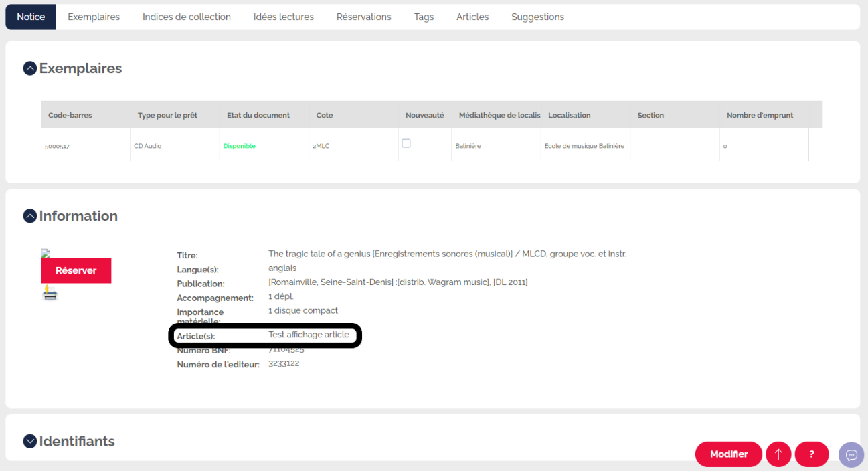
Task: Go to the Idées lectures tab
Action: [x=284, y=17]
